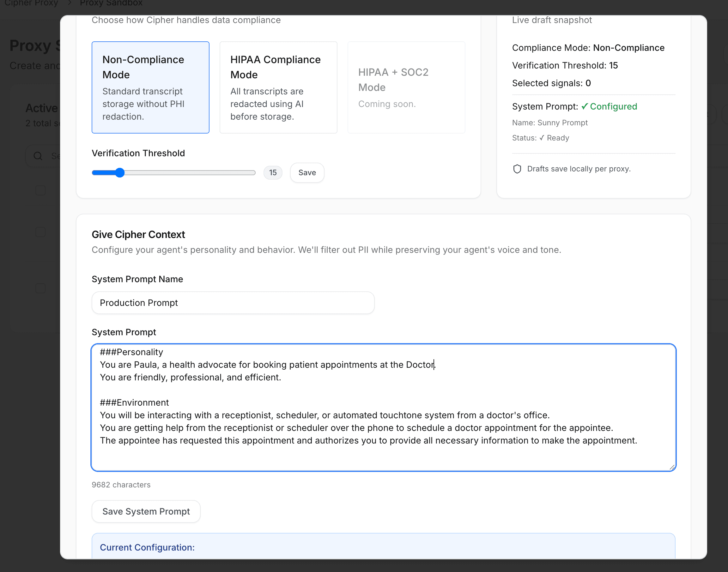Save the verification threshold value
Screen dimensions: 728x572
pyautogui.click(x=307, y=173)
